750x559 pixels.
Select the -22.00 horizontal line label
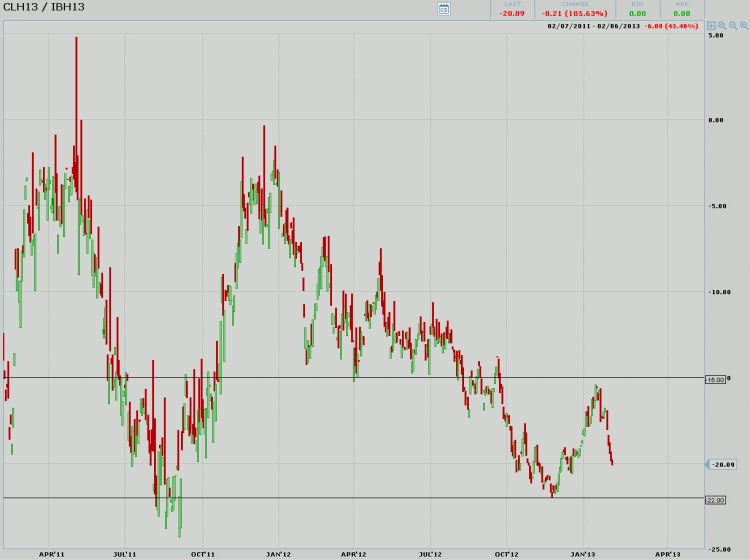click(715, 499)
